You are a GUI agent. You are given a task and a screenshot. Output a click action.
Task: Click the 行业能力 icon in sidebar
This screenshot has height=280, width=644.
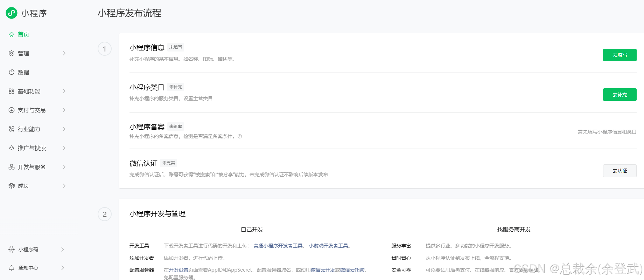pos(12,129)
